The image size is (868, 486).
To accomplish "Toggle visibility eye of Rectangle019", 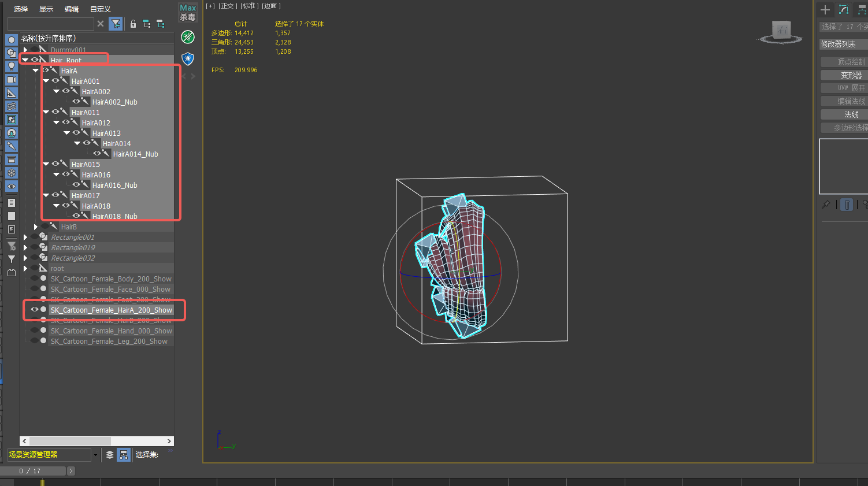I will 35,247.
